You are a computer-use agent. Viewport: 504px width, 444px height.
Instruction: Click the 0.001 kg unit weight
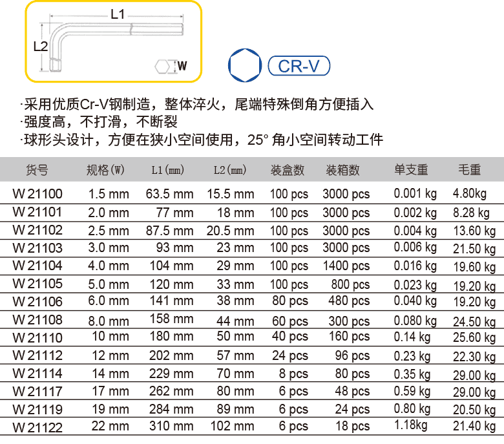pos(415,193)
